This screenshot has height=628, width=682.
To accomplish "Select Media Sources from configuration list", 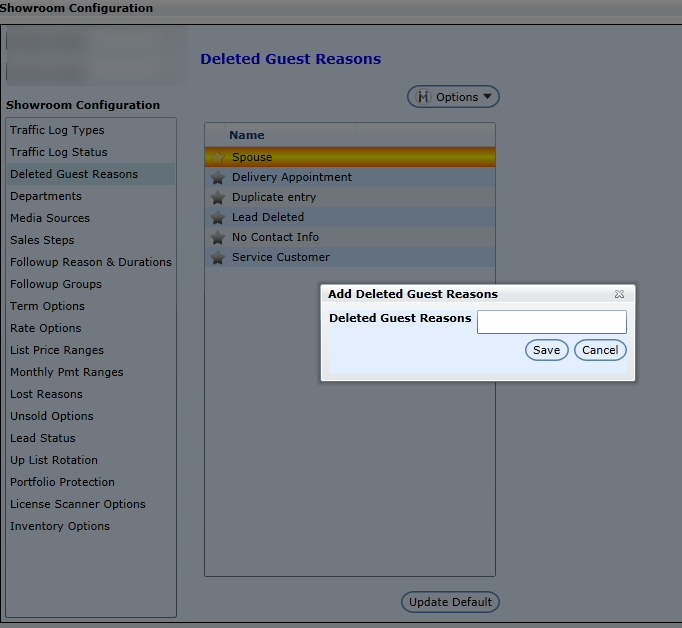I will (x=50, y=218).
